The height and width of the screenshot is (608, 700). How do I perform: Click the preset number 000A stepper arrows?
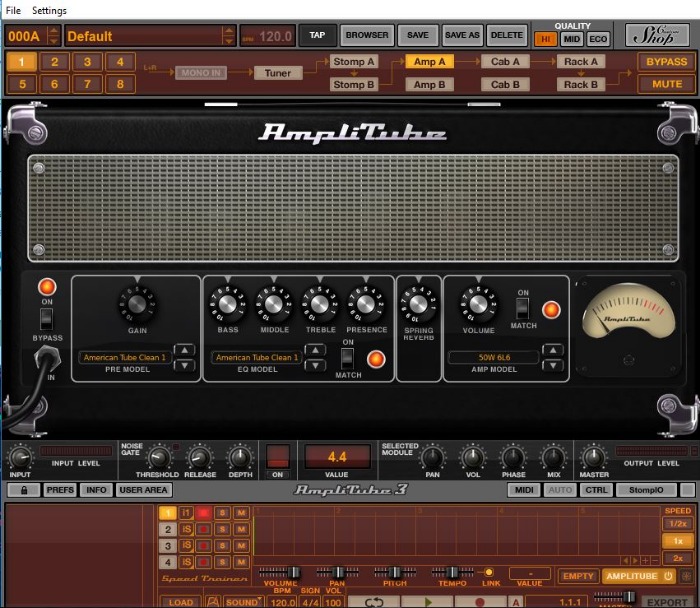[54, 36]
